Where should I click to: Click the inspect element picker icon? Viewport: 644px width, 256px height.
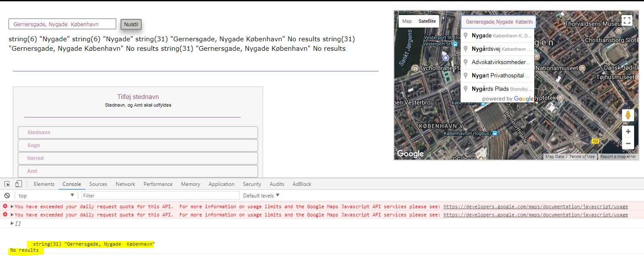[7, 184]
